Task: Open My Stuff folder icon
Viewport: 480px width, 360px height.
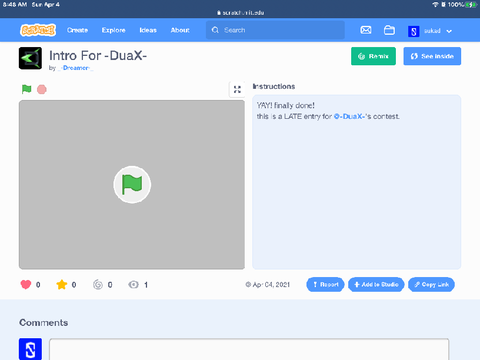Action: click(389, 30)
